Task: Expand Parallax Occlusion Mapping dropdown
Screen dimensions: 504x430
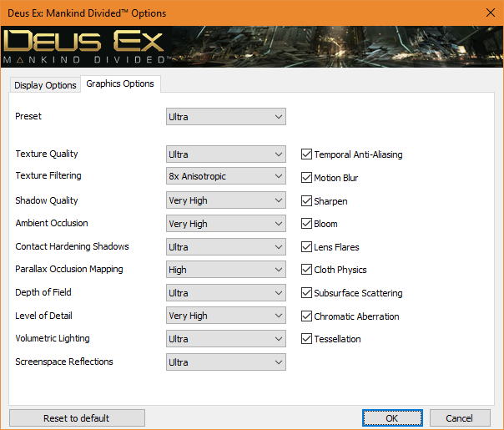Action: coord(226,270)
